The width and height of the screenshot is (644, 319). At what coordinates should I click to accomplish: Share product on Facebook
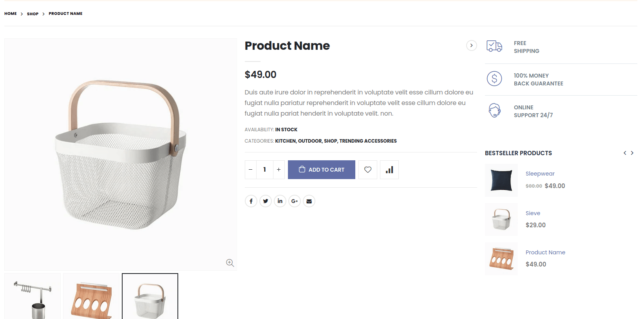[x=251, y=201]
